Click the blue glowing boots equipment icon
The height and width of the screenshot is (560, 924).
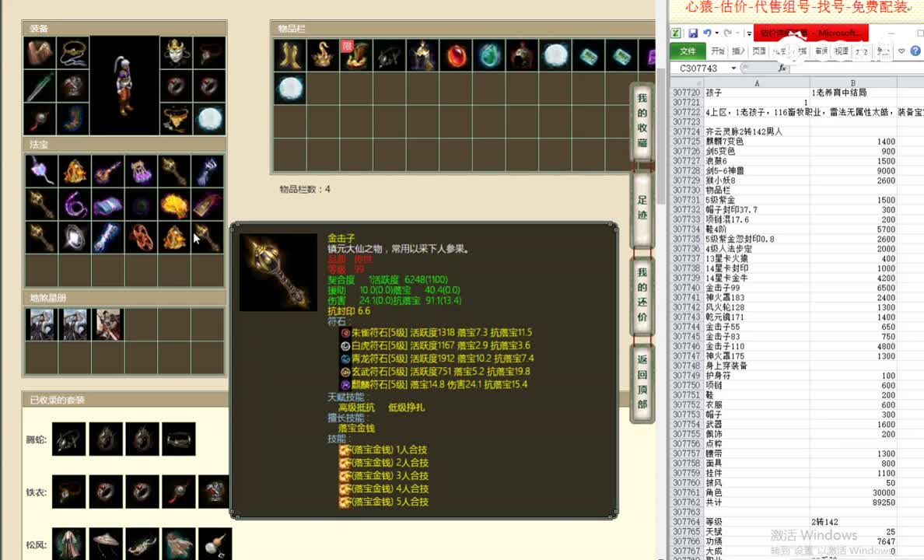[73, 120]
